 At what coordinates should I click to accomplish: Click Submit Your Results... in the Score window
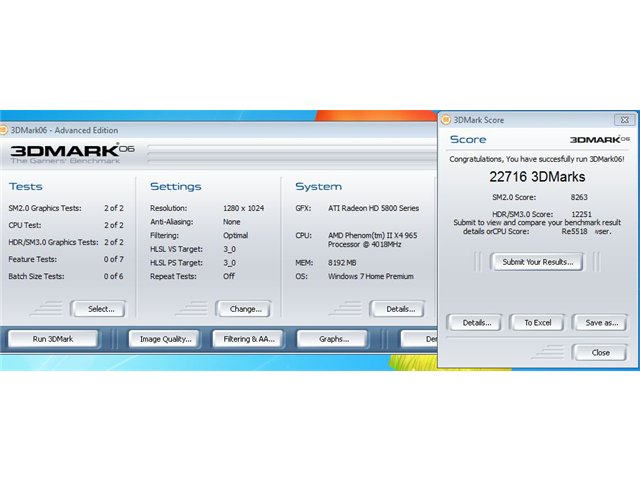pyautogui.click(x=537, y=262)
